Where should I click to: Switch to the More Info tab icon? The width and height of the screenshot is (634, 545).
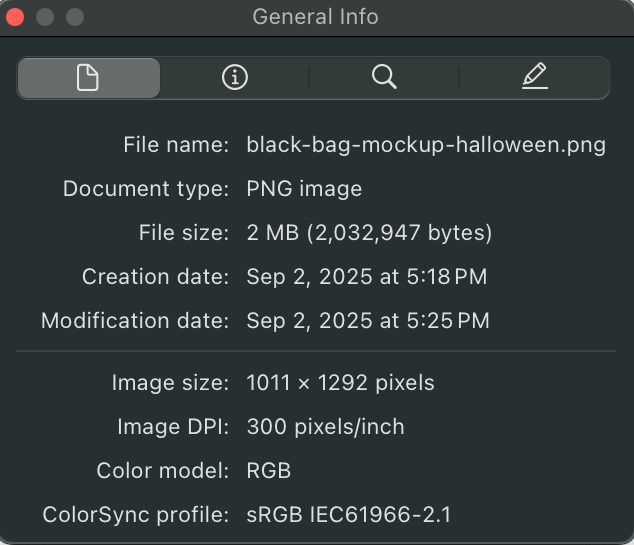tap(234, 78)
